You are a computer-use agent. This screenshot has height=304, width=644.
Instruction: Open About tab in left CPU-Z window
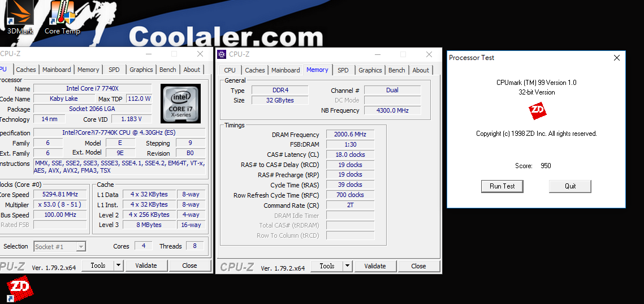(192, 70)
